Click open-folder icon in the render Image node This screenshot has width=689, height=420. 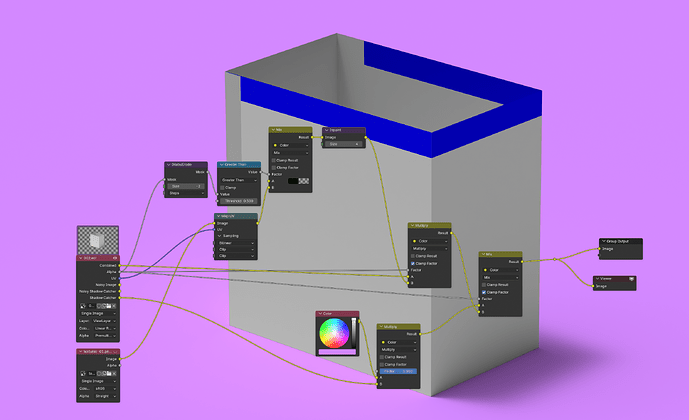(x=109, y=306)
